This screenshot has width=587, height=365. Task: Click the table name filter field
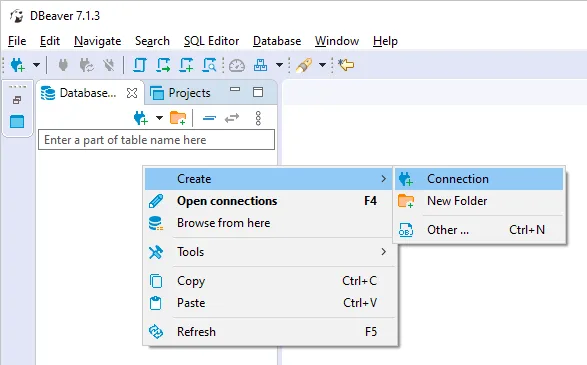click(156, 140)
